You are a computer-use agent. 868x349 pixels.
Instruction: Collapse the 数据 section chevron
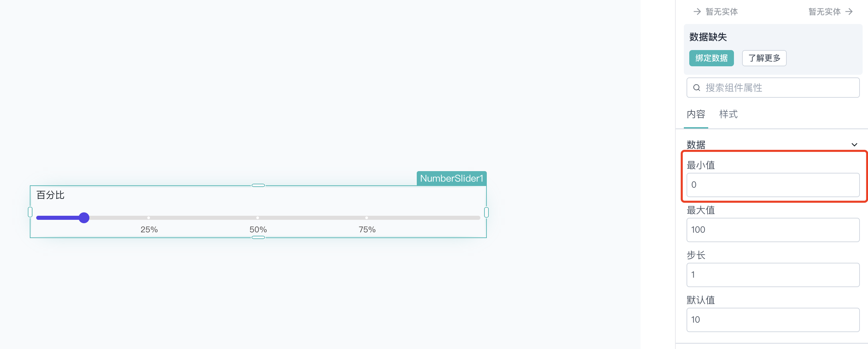[x=854, y=145]
